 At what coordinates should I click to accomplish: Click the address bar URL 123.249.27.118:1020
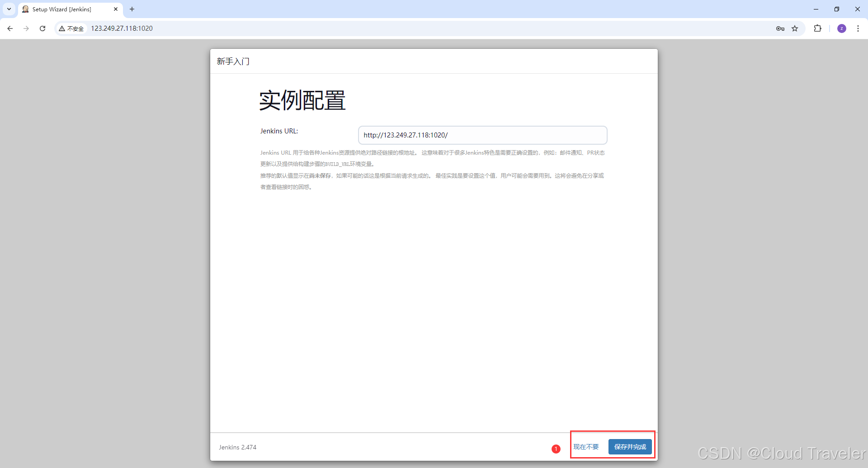tap(122, 28)
